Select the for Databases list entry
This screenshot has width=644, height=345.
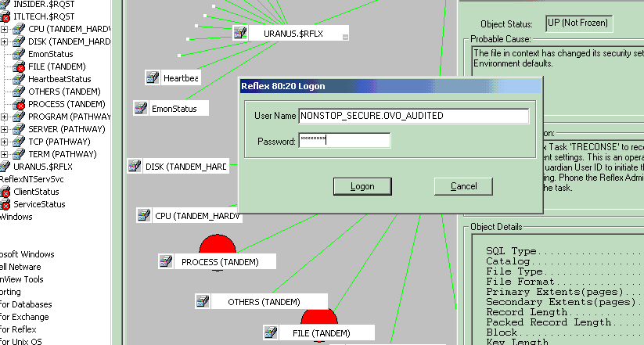tap(26, 304)
